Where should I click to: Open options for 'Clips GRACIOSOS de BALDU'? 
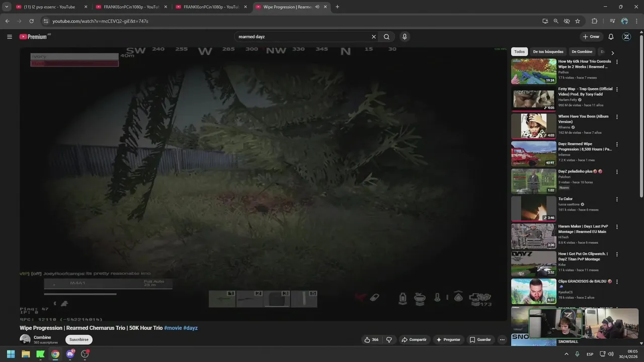pos(617,282)
